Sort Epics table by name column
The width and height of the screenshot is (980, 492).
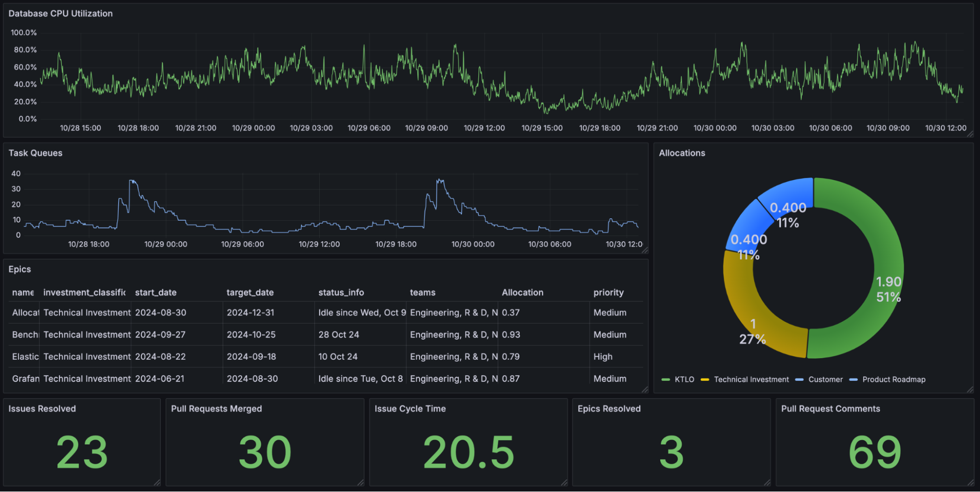(x=23, y=292)
